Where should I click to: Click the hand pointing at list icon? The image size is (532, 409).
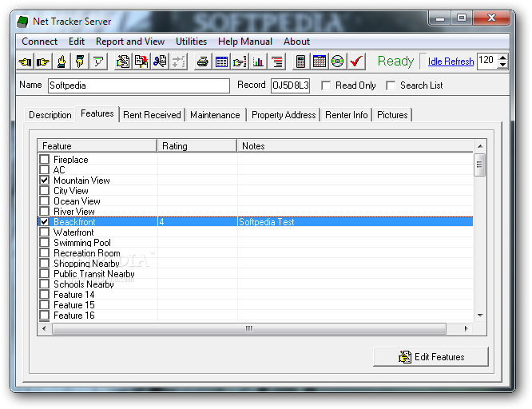(240, 62)
